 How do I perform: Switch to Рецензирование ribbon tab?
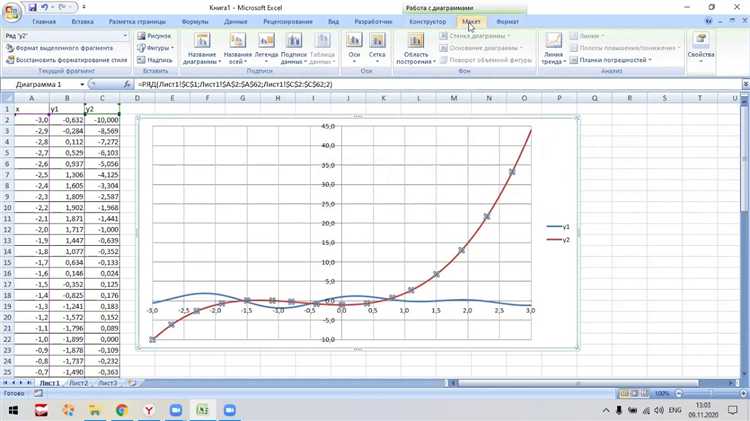287,22
